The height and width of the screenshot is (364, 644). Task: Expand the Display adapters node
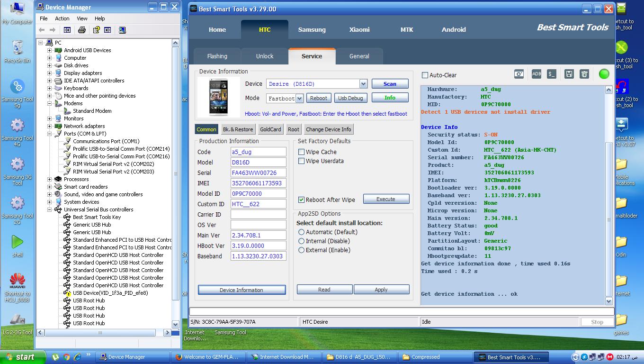[49, 73]
